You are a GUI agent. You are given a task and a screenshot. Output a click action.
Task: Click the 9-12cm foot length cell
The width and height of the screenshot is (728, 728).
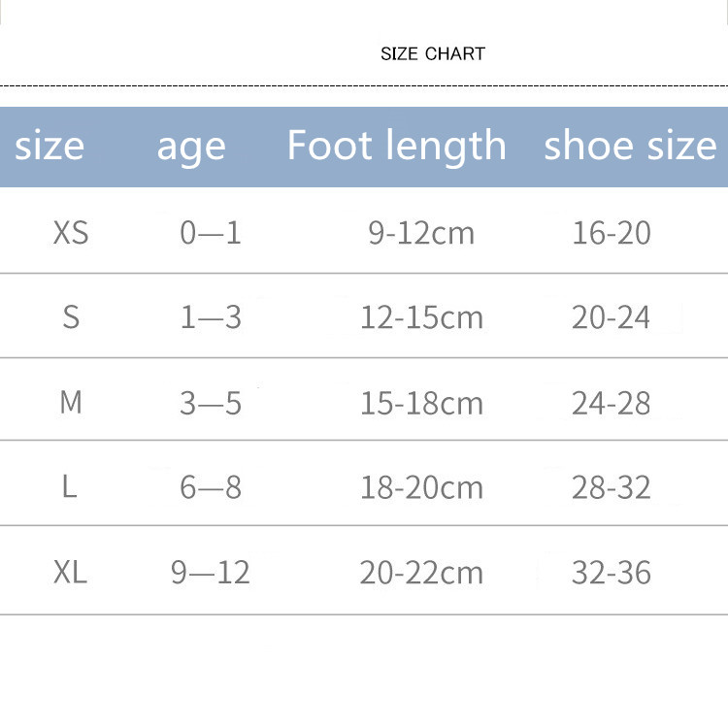click(x=421, y=233)
